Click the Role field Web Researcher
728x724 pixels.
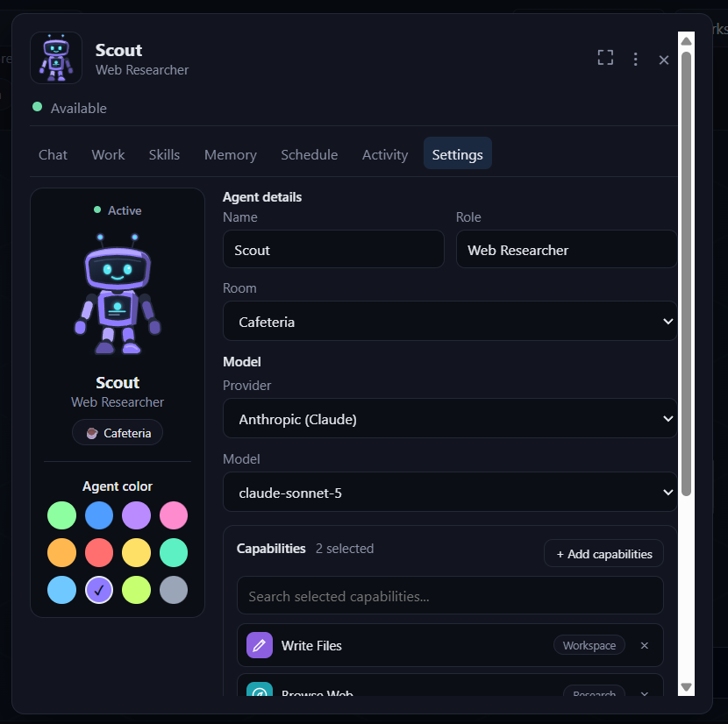(567, 249)
